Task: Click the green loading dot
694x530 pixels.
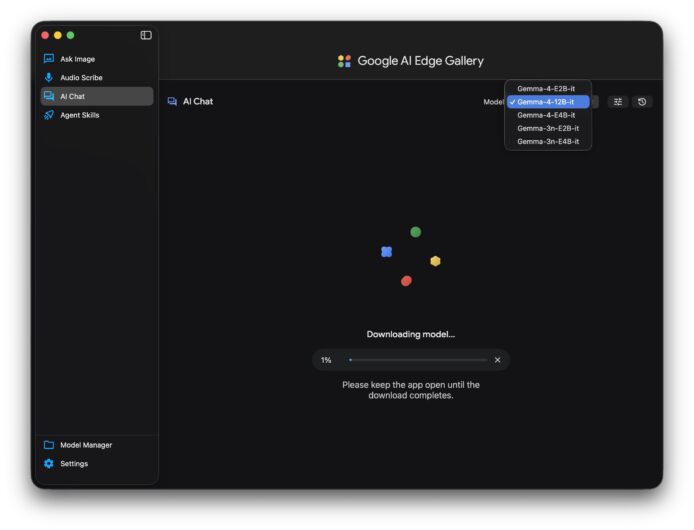Action: click(x=416, y=232)
